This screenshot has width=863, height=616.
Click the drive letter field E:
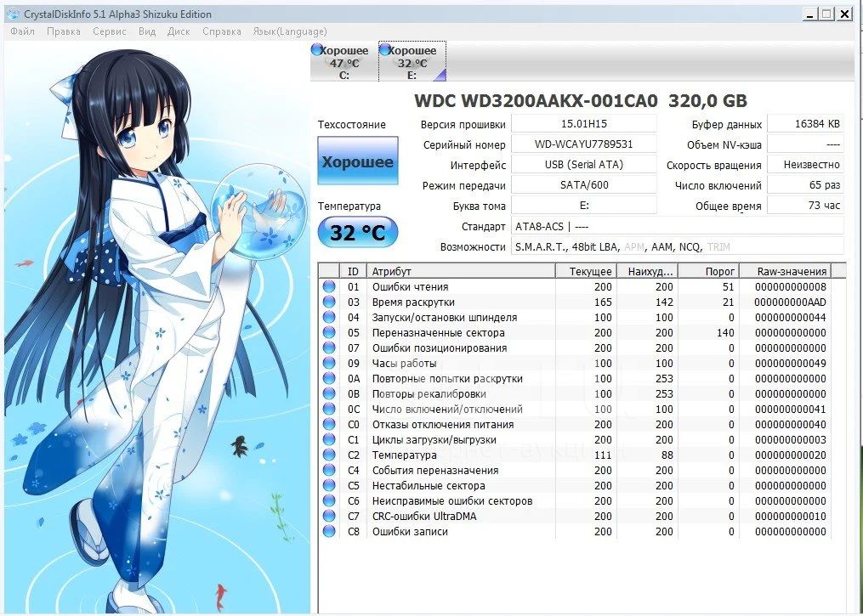584,205
